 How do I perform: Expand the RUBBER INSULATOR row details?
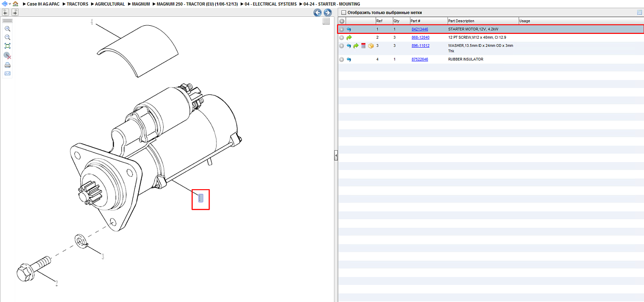tap(342, 60)
